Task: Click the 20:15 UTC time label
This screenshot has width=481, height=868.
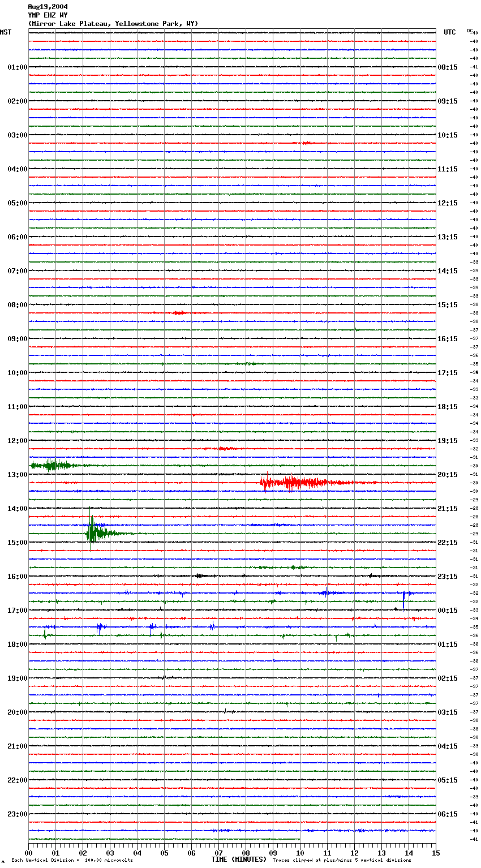Action: pyautogui.click(x=448, y=475)
